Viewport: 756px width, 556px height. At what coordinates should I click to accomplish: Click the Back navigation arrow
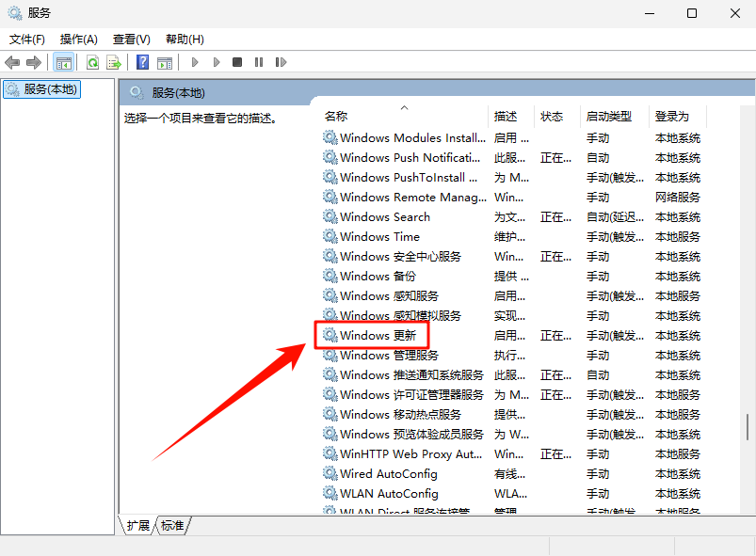13,62
